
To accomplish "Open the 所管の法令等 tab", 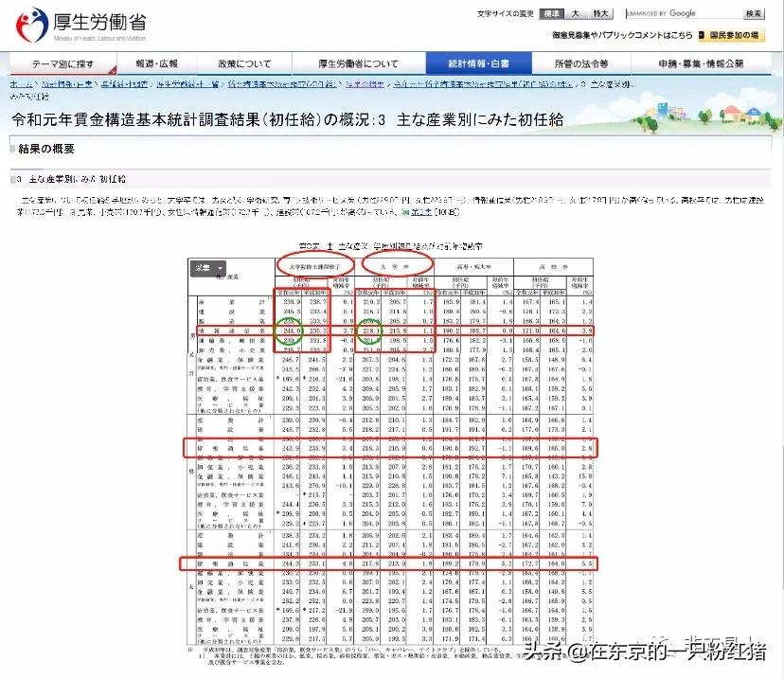I will click(x=579, y=62).
